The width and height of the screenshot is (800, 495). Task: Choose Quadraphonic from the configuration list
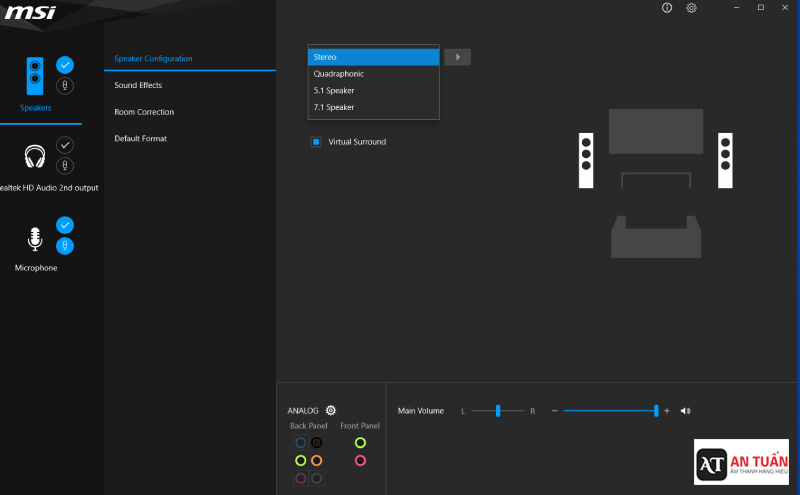[373, 74]
